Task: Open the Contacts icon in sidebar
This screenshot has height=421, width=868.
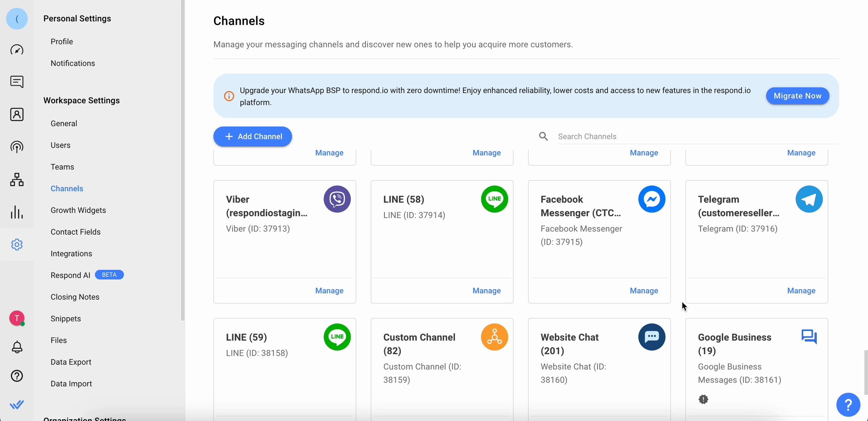Action: (x=17, y=114)
